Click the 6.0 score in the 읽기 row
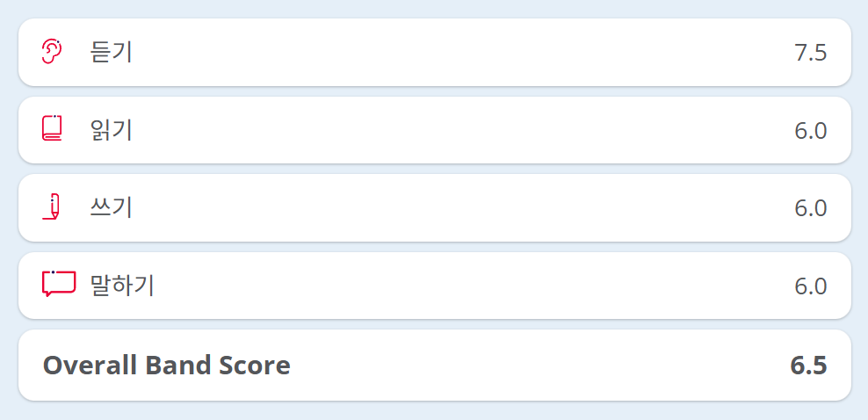The image size is (868, 420). [x=810, y=131]
